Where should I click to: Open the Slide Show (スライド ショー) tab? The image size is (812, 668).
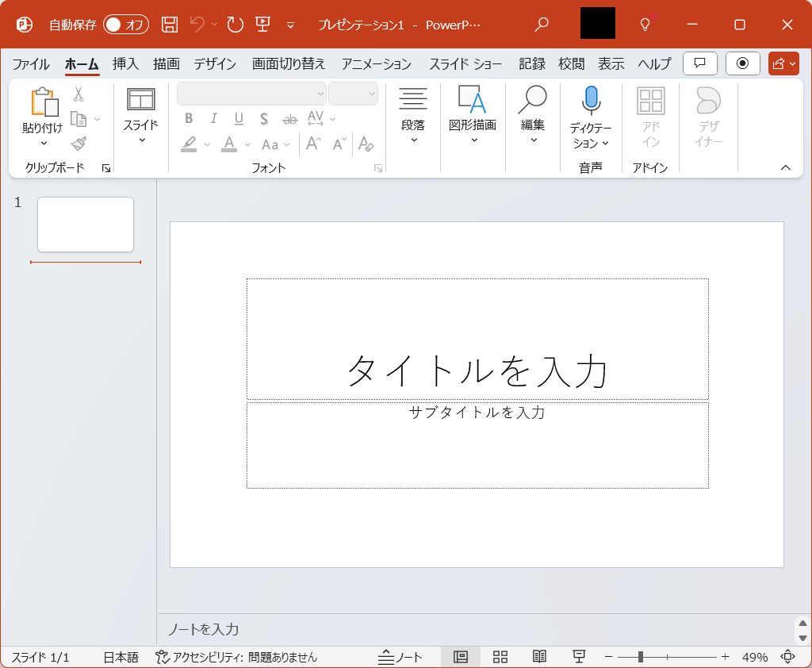pos(465,63)
